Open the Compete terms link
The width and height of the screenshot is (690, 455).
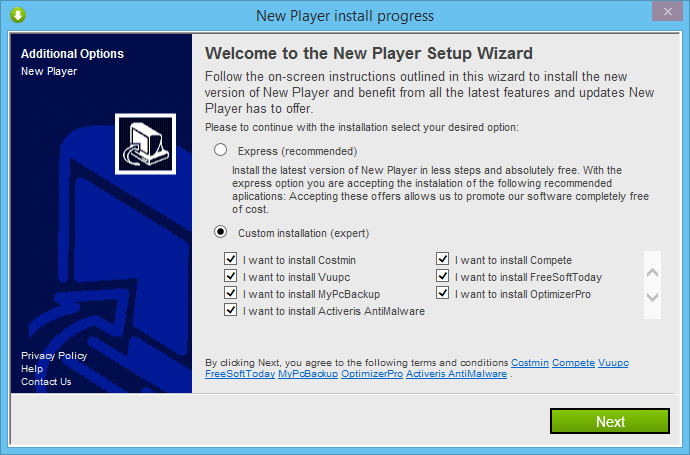[x=573, y=363]
